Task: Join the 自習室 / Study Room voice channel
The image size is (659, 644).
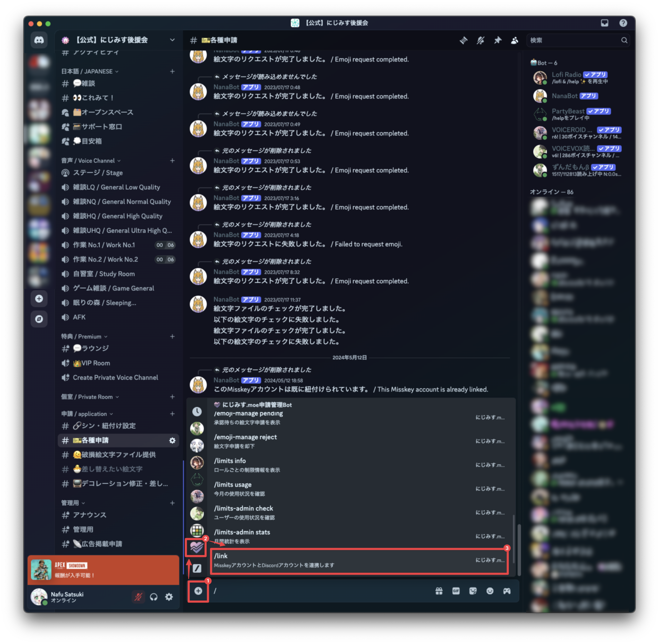Action: pyautogui.click(x=118, y=274)
